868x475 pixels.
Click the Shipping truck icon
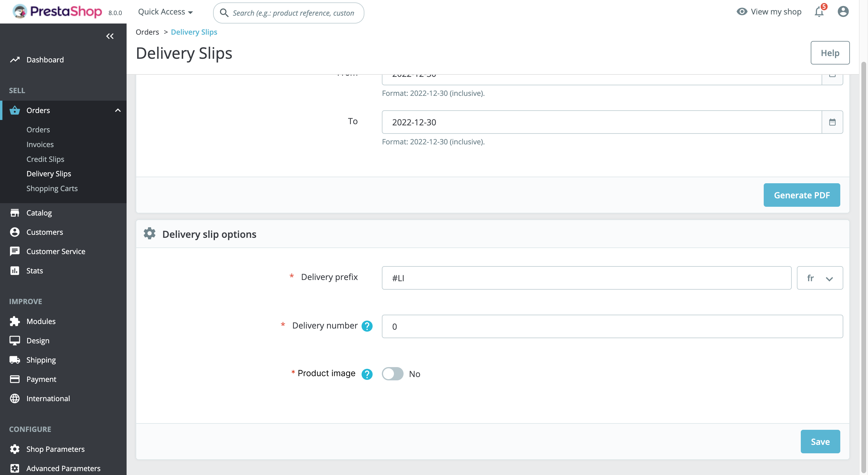15,360
